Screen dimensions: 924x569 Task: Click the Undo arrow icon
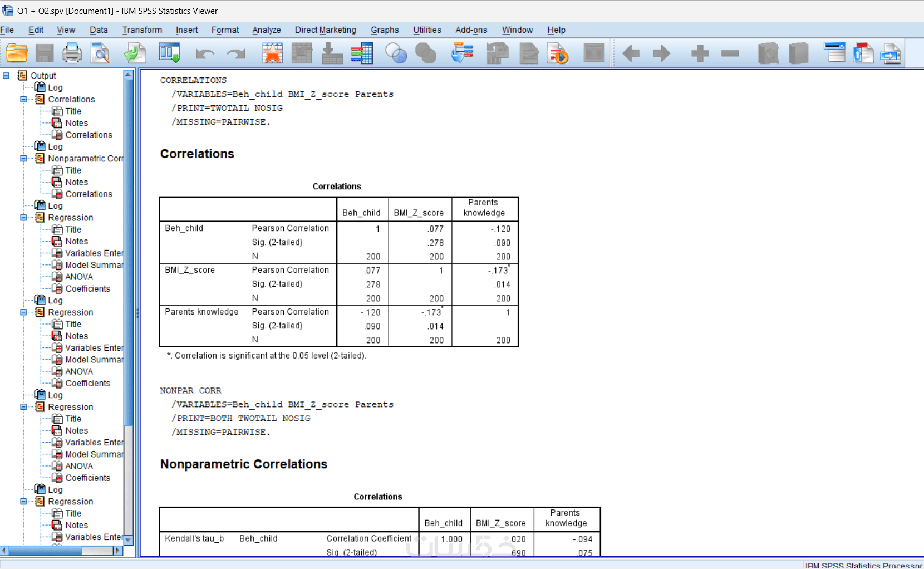[205, 54]
